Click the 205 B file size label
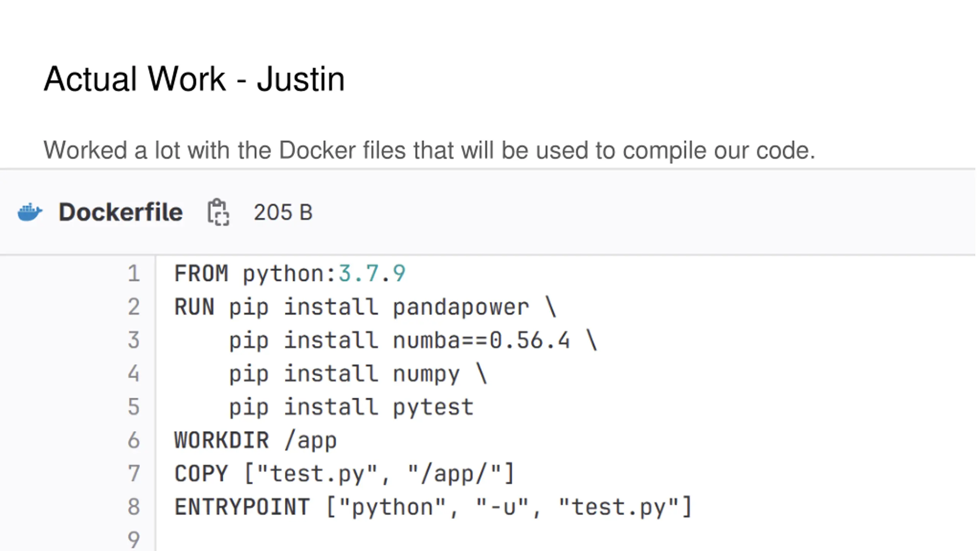Image resolution: width=980 pixels, height=551 pixels. coord(283,212)
